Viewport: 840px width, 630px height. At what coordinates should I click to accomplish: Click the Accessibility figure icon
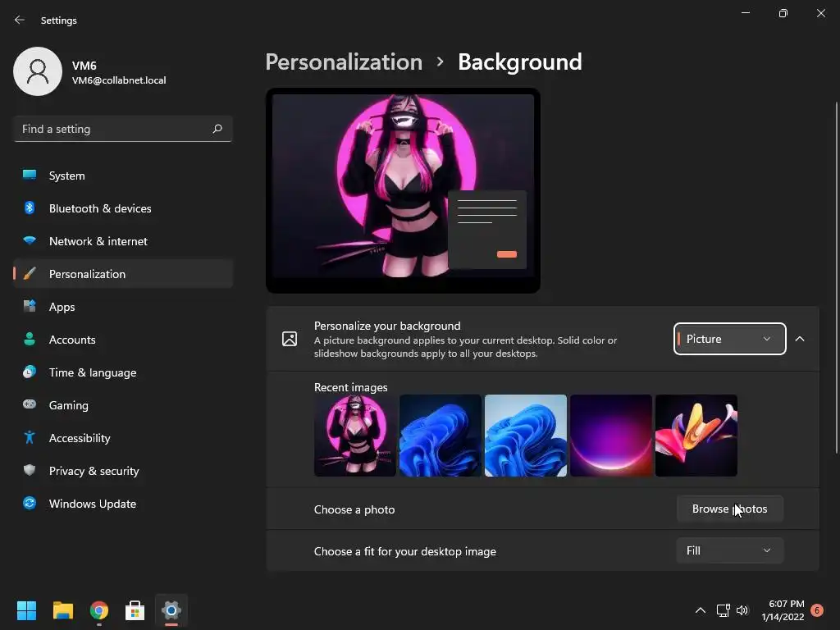[30, 438]
